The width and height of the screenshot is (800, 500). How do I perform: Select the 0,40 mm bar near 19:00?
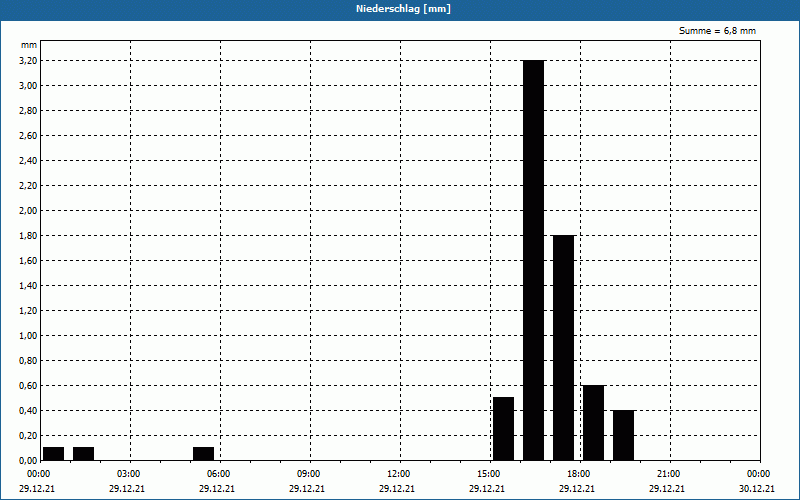click(623, 435)
